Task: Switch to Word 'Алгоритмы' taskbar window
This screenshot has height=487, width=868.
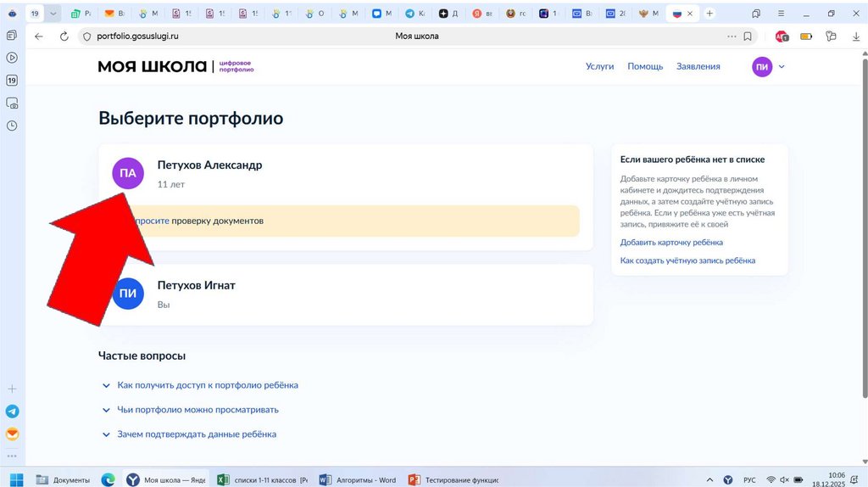Action: pyautogui.click(x=359, y=480)
